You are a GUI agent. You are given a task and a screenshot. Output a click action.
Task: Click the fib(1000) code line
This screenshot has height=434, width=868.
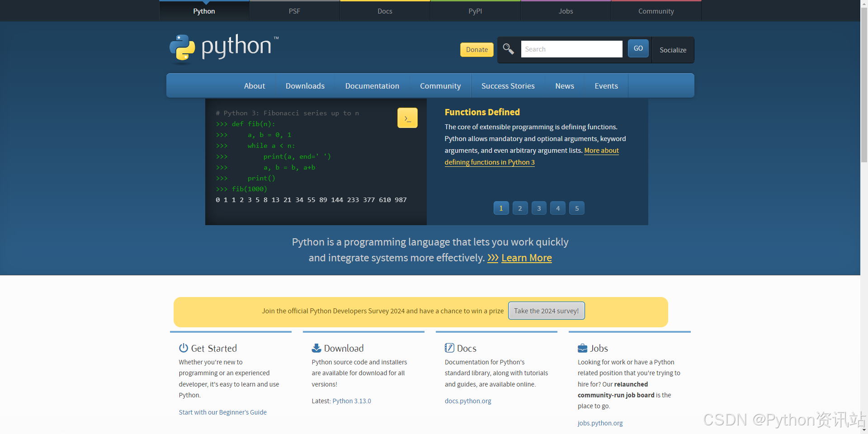241,189
